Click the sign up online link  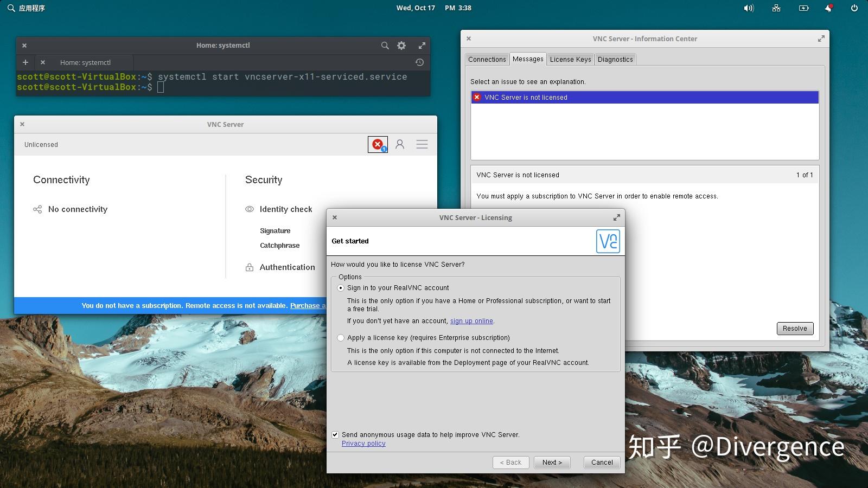(471, 321)
